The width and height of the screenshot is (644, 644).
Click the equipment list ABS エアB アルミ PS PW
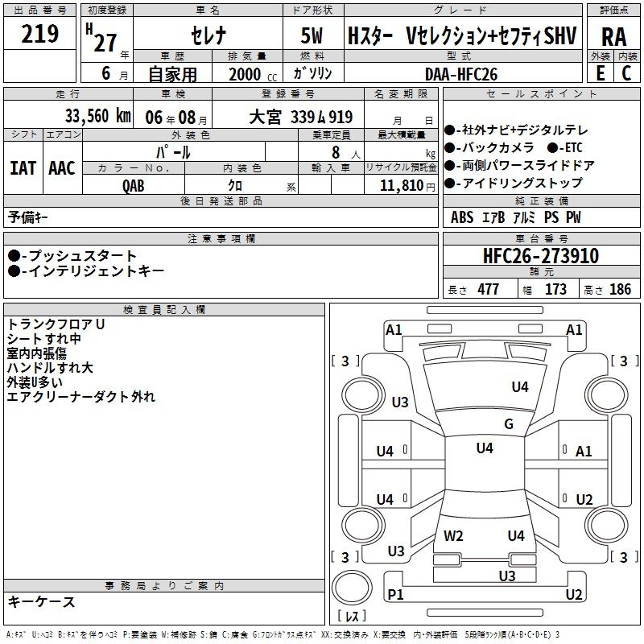coord(516,217)
